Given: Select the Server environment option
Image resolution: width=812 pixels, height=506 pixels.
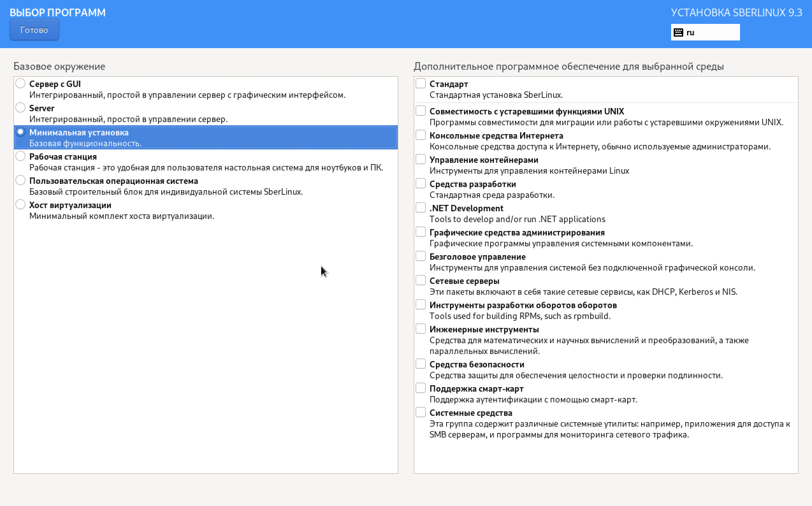Looking at the screenshot, I should point(20,108).
